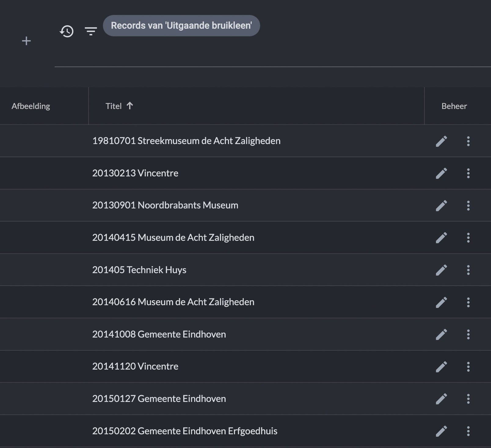Viewport: 491px width, 448px height.
Task: Click pencil icon for 20141008 Gemeente Eindhoven
Action: point(441,334)
